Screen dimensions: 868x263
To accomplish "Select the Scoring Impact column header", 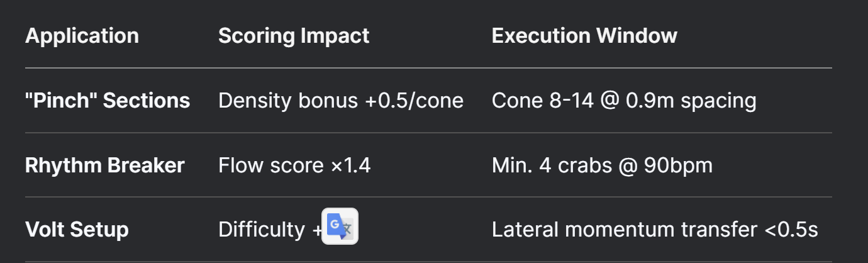I will click(294, 36).
